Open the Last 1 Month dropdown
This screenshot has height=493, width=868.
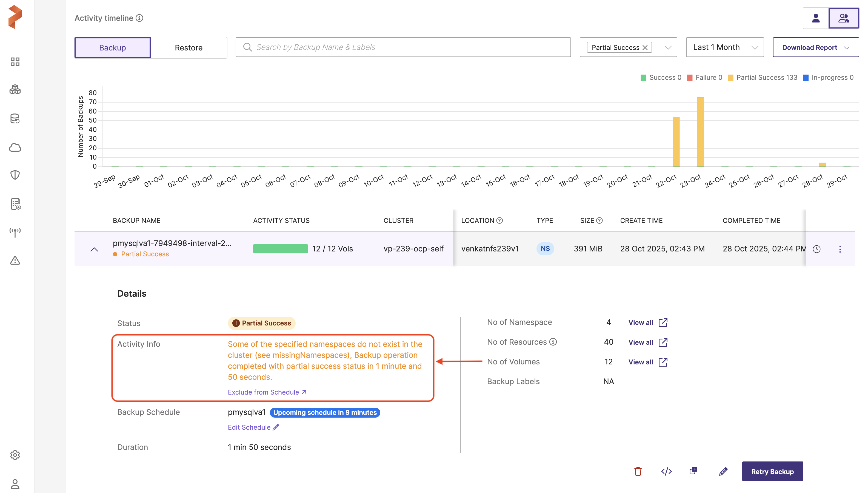pos(725,47)
